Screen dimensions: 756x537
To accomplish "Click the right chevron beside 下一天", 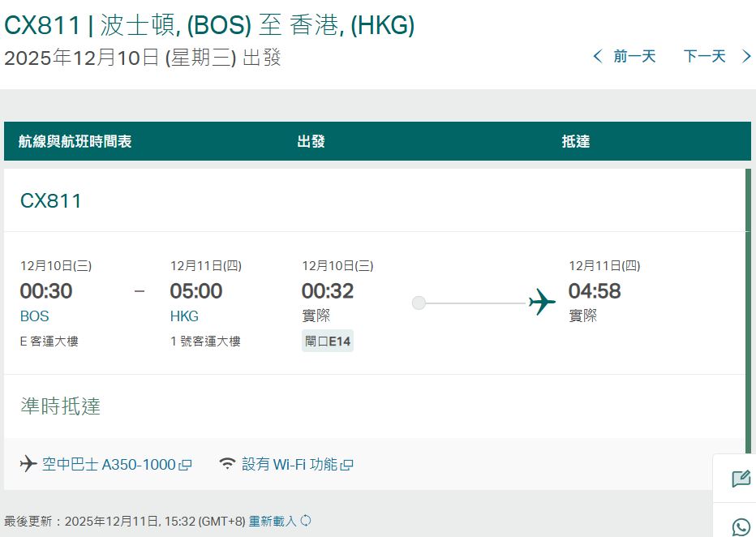I will pyautogui.click(x=746, y=57).
